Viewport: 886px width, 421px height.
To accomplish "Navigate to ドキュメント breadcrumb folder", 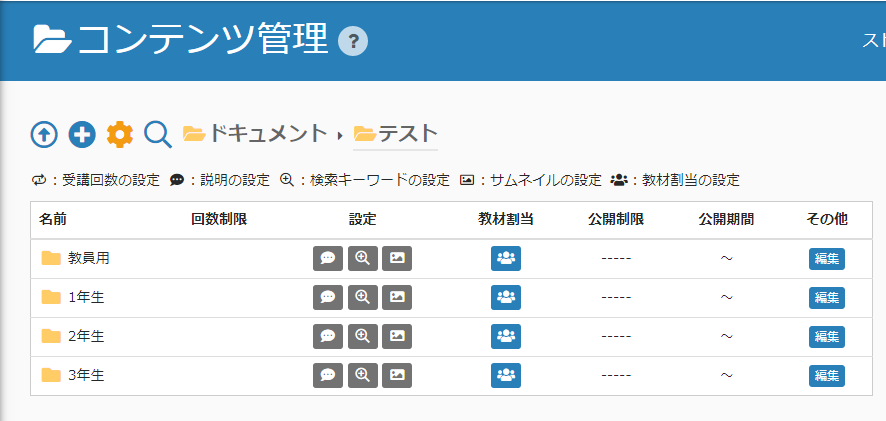I will click(267, 133).
